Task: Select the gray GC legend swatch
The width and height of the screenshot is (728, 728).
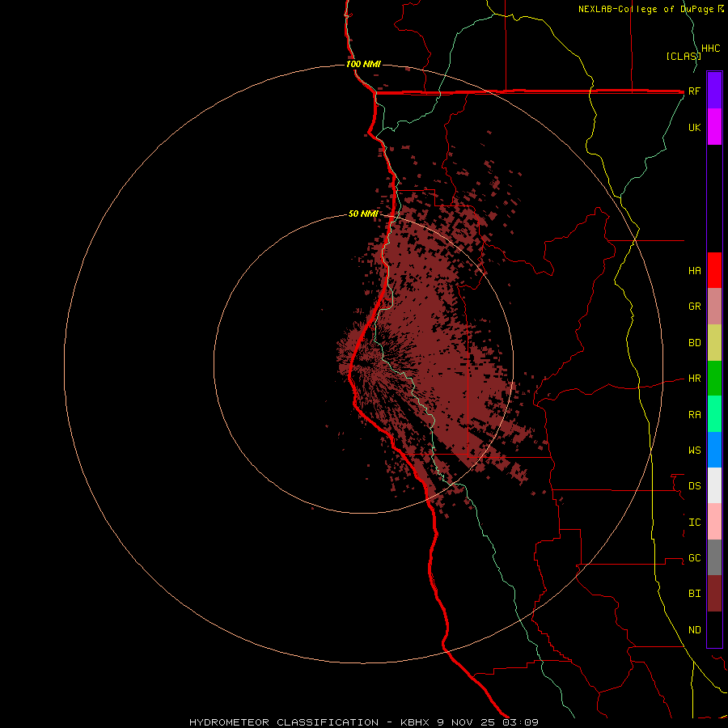Action: (x=714, y=557)
